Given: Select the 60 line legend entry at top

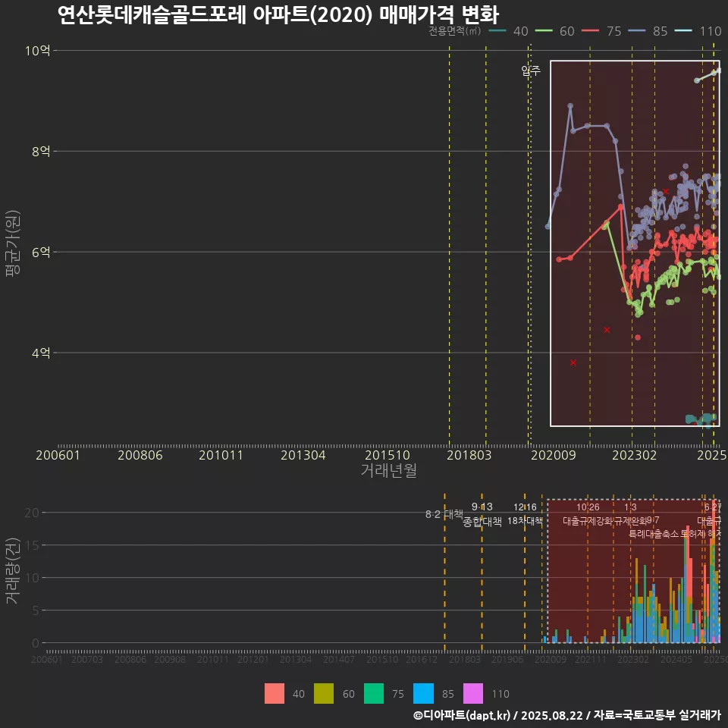Looking at the screenshot, I should pyautogui.click(x=555, y=31).
